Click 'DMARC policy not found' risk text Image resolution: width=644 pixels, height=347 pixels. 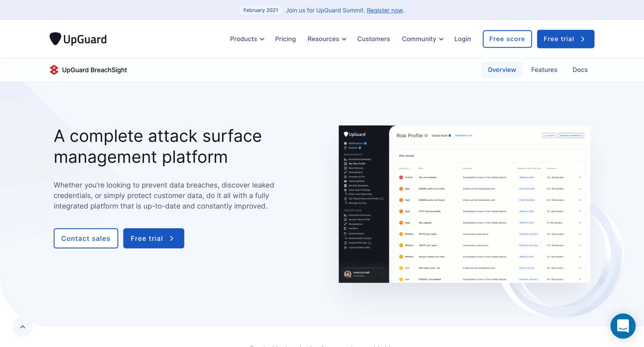(x=431, y=200)
